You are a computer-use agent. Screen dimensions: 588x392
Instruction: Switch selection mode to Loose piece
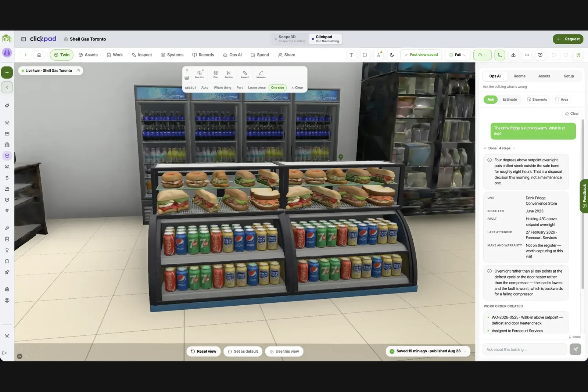coord(257,88)
